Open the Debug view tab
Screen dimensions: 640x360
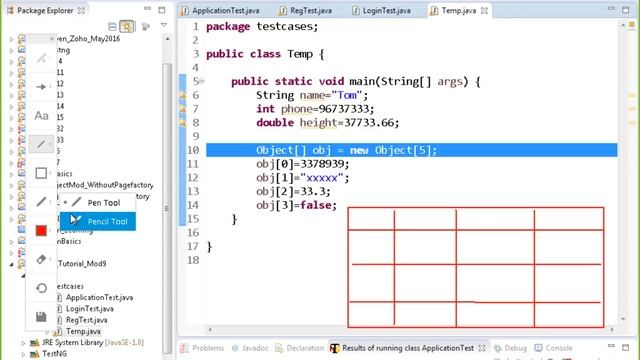(511, 348)
